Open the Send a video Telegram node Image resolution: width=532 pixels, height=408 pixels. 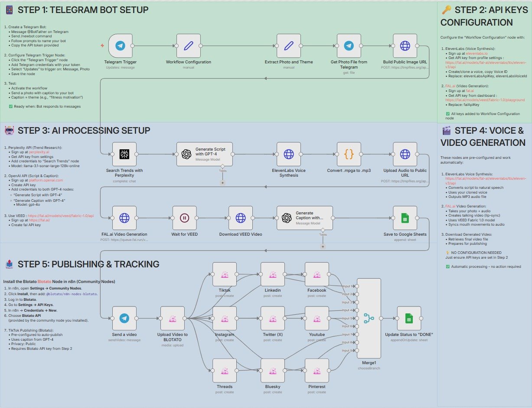pyautogui.click(x=124, y=318)
